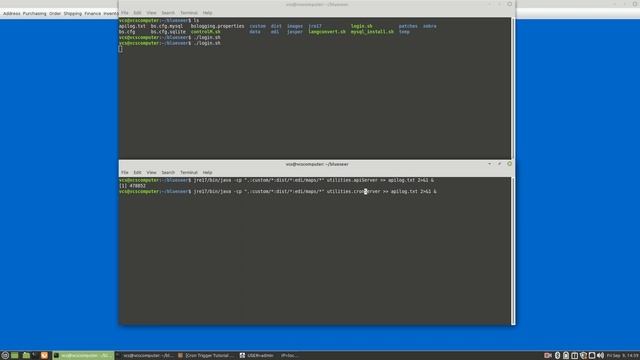The image size is (640, 360).
Task: Open the notifications tray icon
Action: click(x=592, y=356)
